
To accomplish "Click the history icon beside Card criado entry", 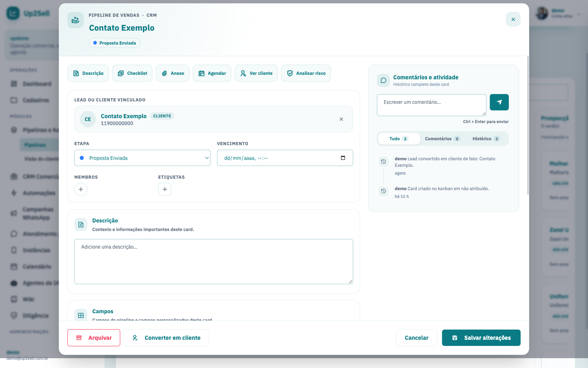I will [x=383, y=191].
